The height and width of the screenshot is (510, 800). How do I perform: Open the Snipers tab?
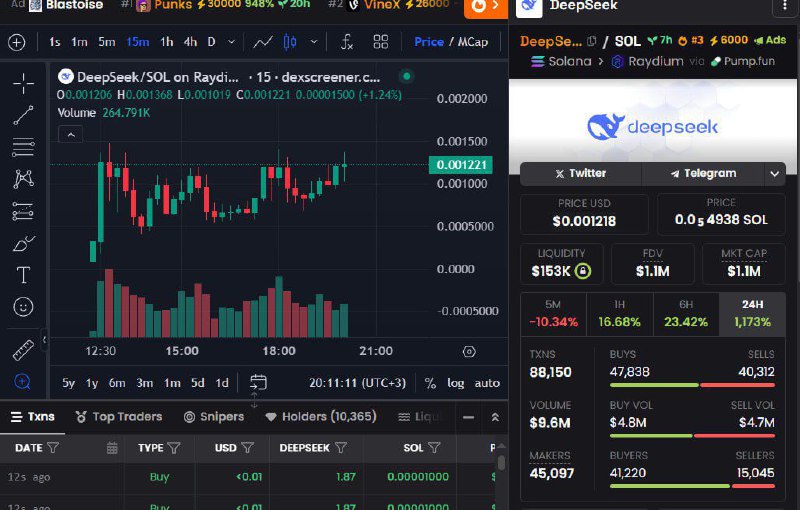click(213, 417)
